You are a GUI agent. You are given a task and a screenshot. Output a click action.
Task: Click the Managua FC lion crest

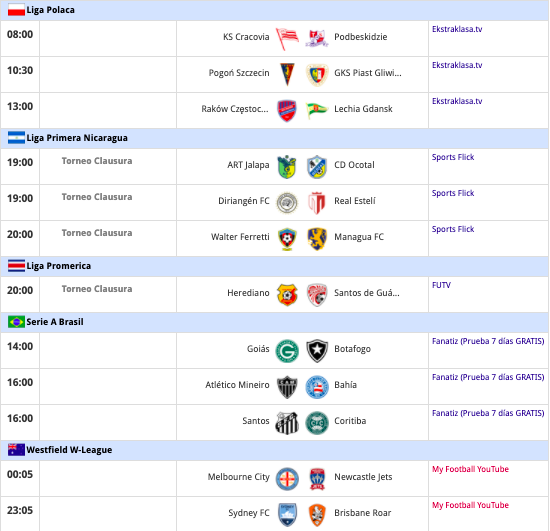[x=317, y=239]
